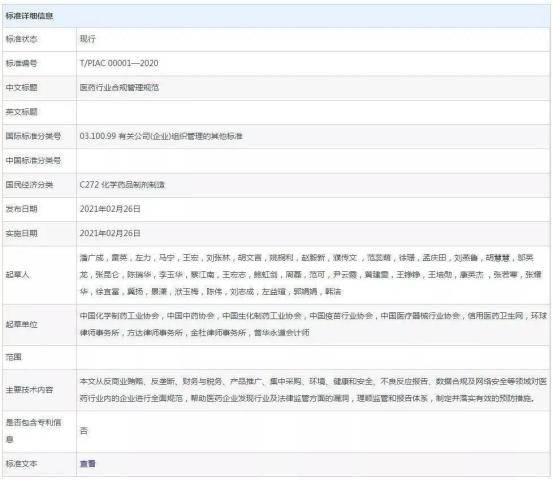Click the 标准详细信息 table header
Image resolution: width=553 pixels, height=480 pixels.
(x=30, y=16)
